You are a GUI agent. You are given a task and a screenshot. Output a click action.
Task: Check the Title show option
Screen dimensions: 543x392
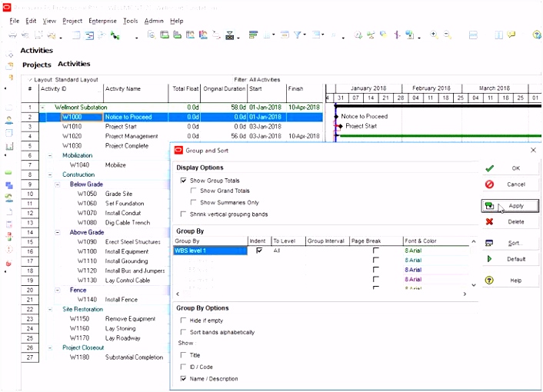(x=184, y=355)
